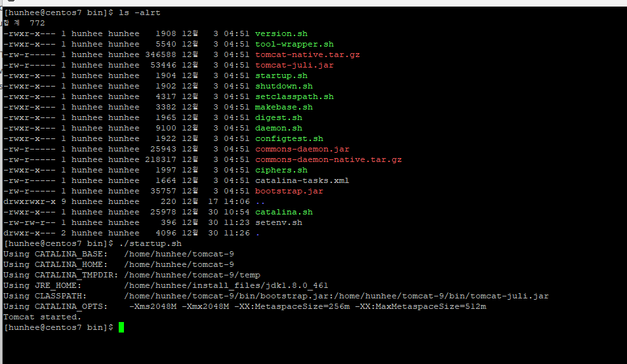Click the -XX:MaxMetaspaceSize=512m option

point(420,306)
